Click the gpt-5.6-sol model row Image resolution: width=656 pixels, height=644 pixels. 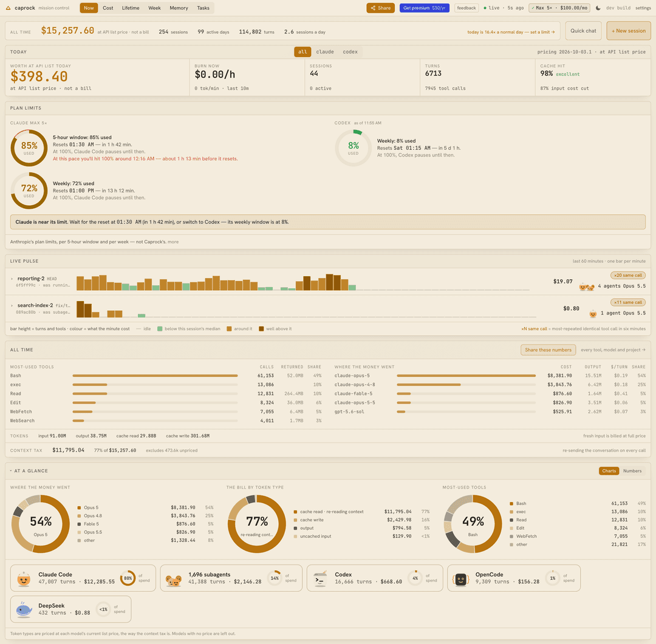[490, 412]
